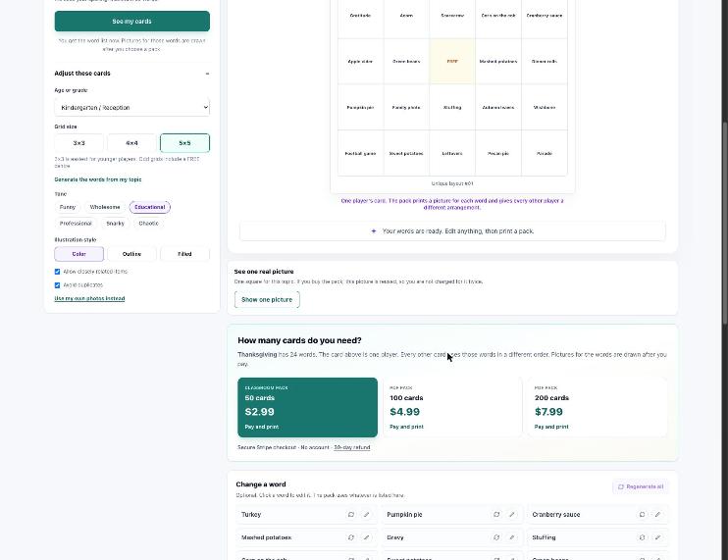Select Color illustration style

[78, 254]
